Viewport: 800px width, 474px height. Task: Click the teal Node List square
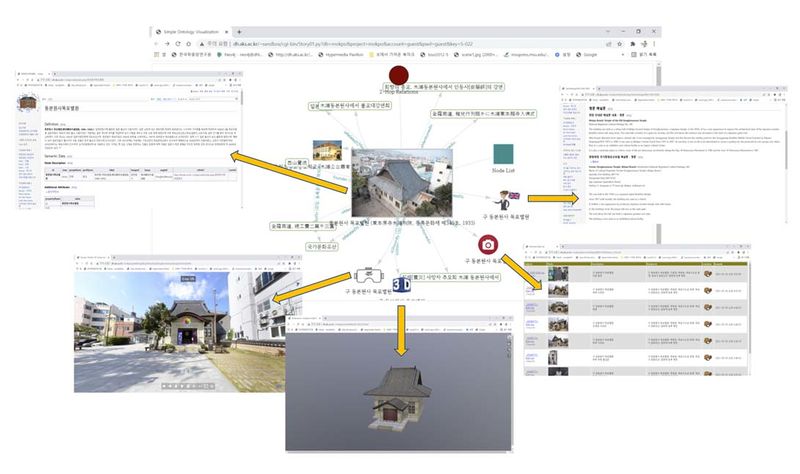point(505,154)
